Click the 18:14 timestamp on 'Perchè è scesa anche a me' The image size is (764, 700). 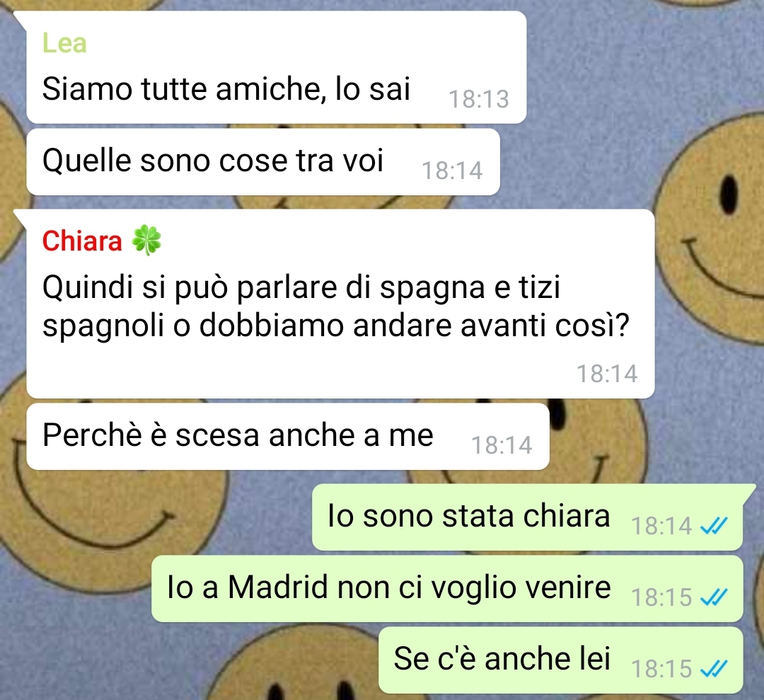click(502, 445)
